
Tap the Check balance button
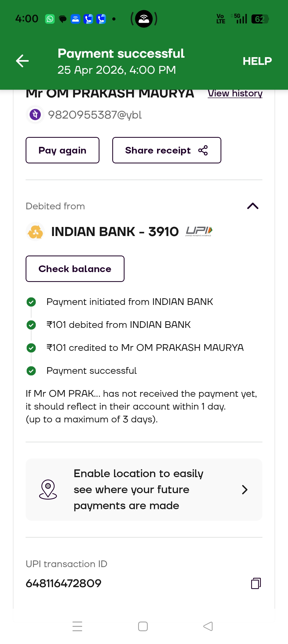coord(75,269)
